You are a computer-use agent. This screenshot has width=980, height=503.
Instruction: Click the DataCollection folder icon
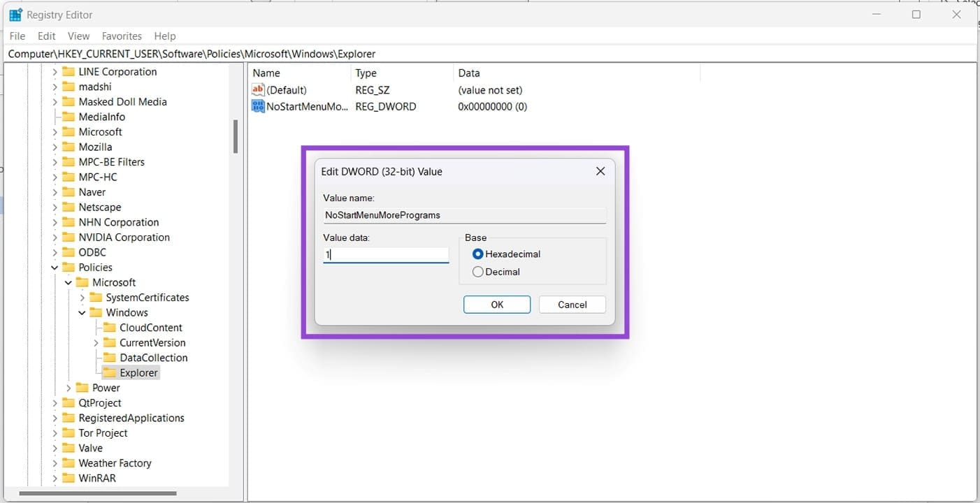(x=111, y=358)
